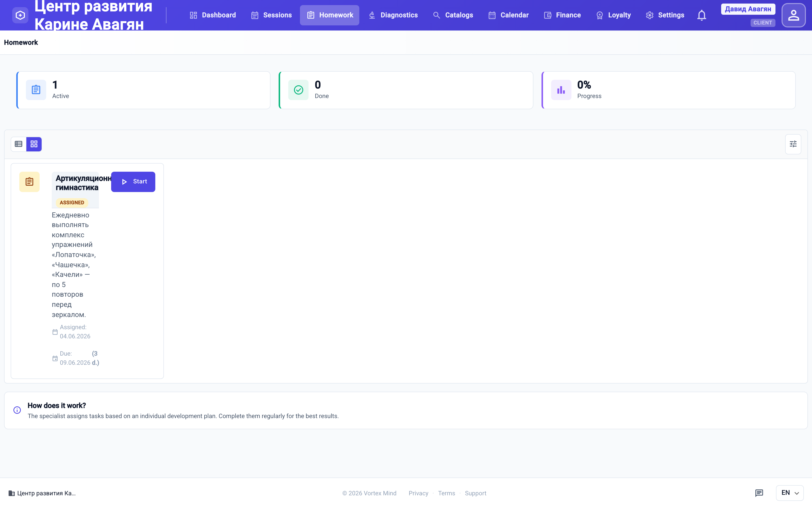Open the user profile avatar menu
812x508 pixels.
click(x=793, y=15)
